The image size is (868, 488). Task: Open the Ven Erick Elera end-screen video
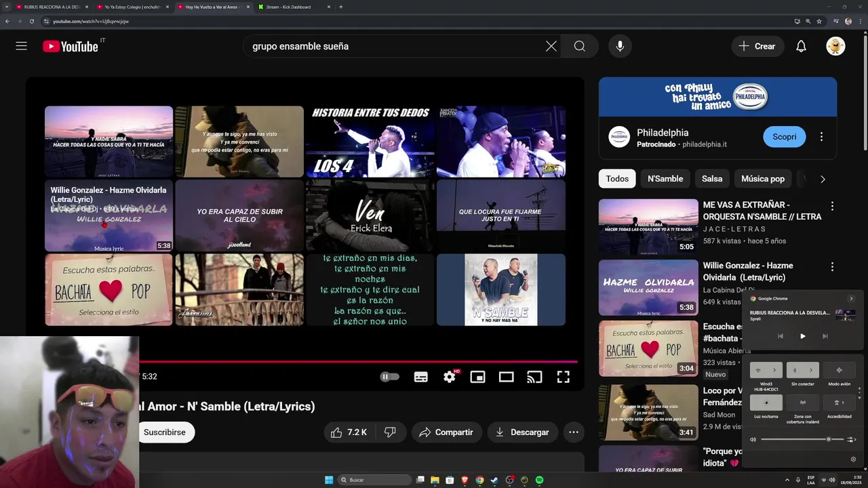(370, 216)
